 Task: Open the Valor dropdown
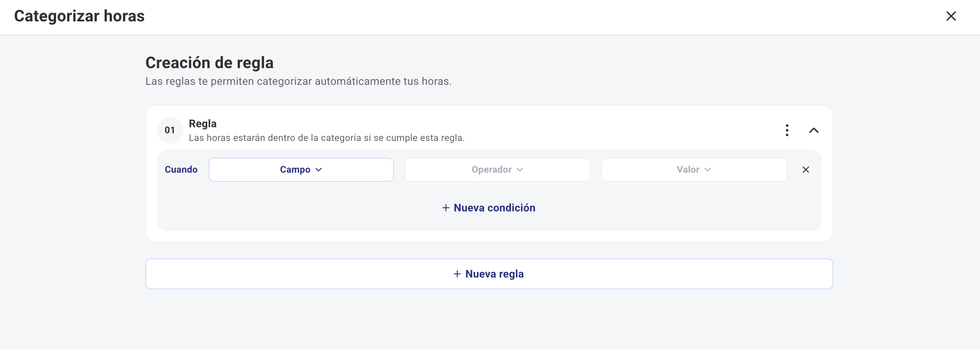[x=693, y=170]
